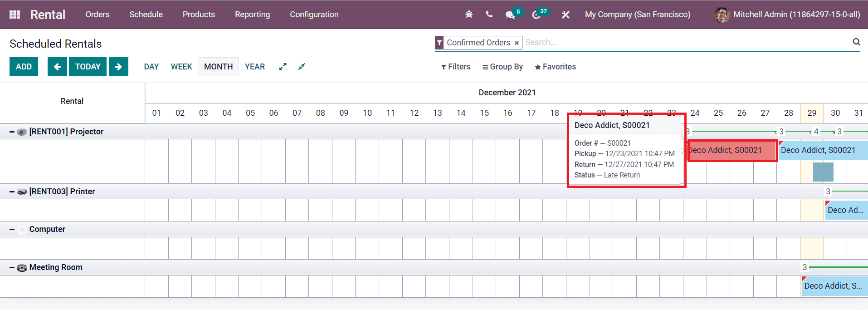
Task: Switch to WEEK view
Action: 181,67
